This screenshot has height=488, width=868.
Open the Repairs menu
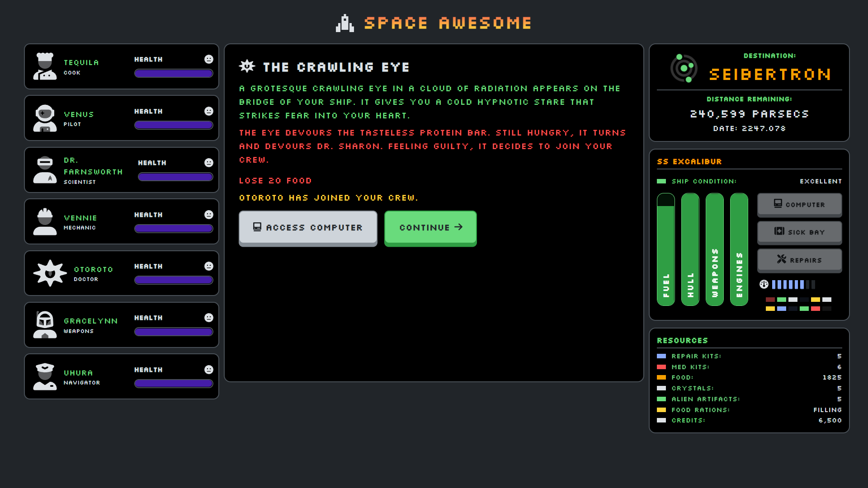[x=799, y=260]
